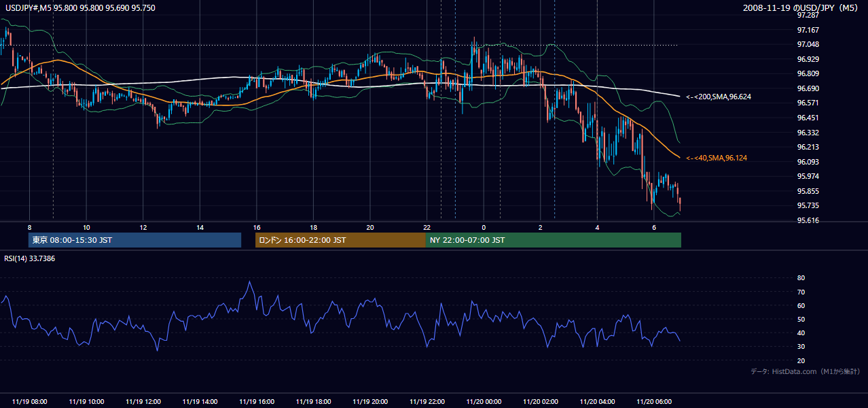Click the bottom time label 11/20 02:00
Image resolution: width=868 pixels, height=408 pixels.
click(541, 402)
